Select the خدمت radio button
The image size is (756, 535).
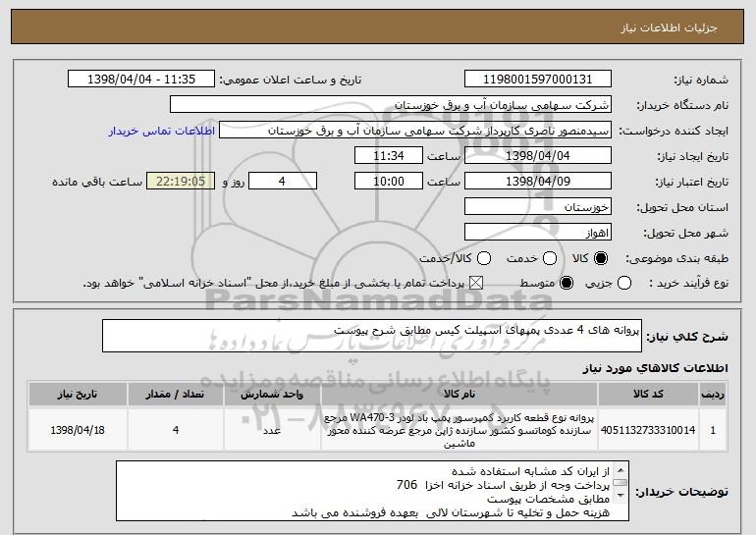[550, 258]
